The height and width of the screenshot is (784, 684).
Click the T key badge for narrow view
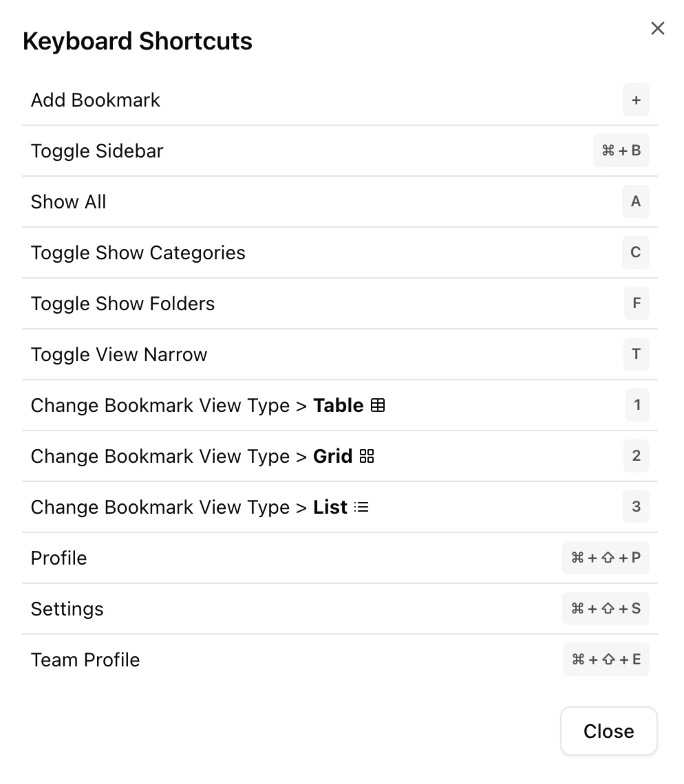point(636,354)
